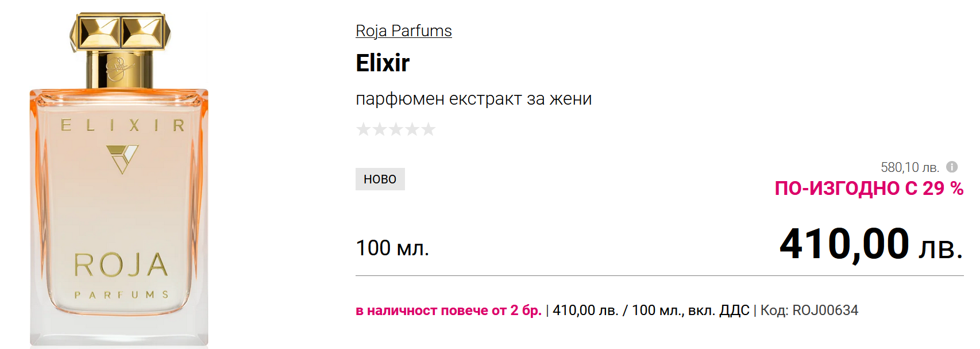Click the unit price with ДДС text

(650, 310)
